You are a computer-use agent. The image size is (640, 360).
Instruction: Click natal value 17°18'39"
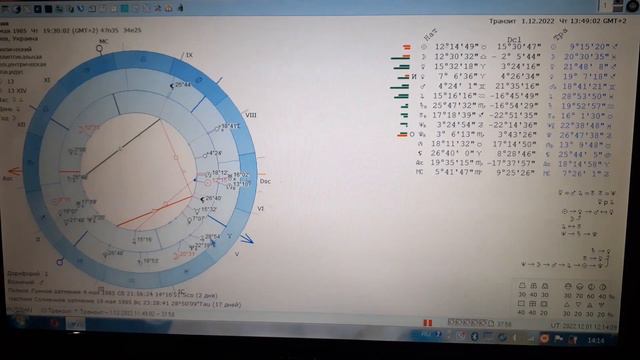[454, 116]
